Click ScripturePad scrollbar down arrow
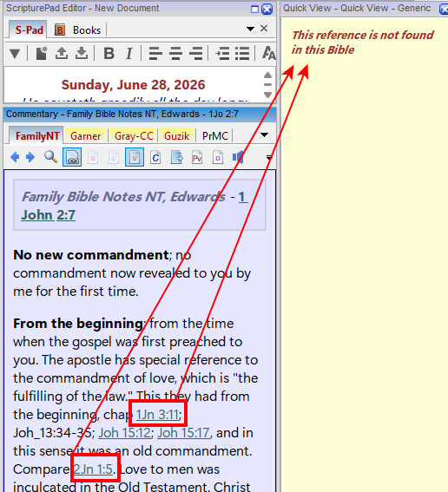Viewport: 448px width, 492px height. [267, 95]
